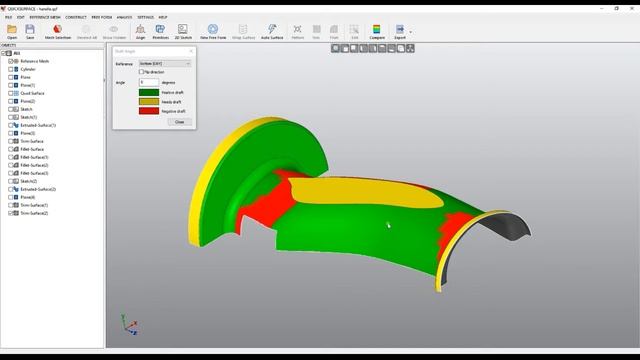Open the SETTINGS menu
The width and height of the screenshot is (640, 360).
[146, 18]
